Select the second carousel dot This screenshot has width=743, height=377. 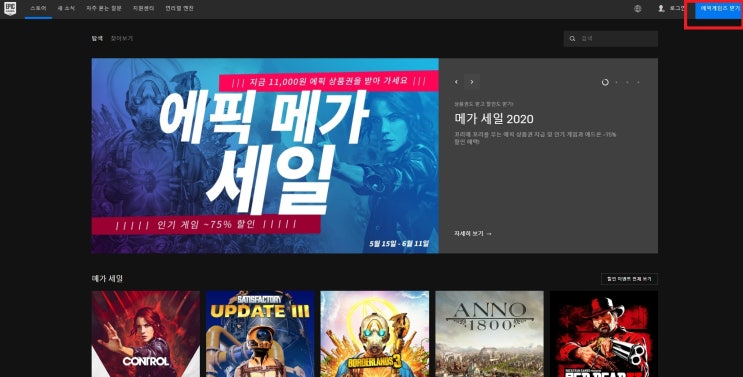(616, 82)
